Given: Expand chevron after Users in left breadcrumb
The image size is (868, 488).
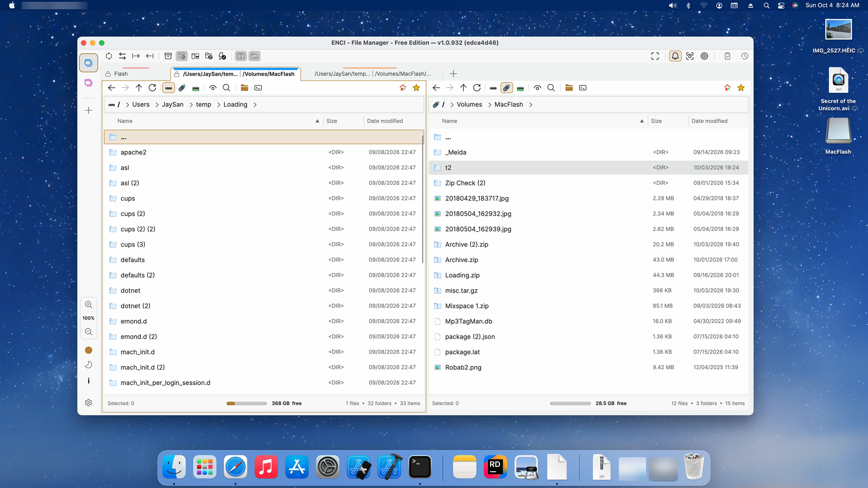Looking at the screenshot, I should pyautogui.click(x=157, y=105).
